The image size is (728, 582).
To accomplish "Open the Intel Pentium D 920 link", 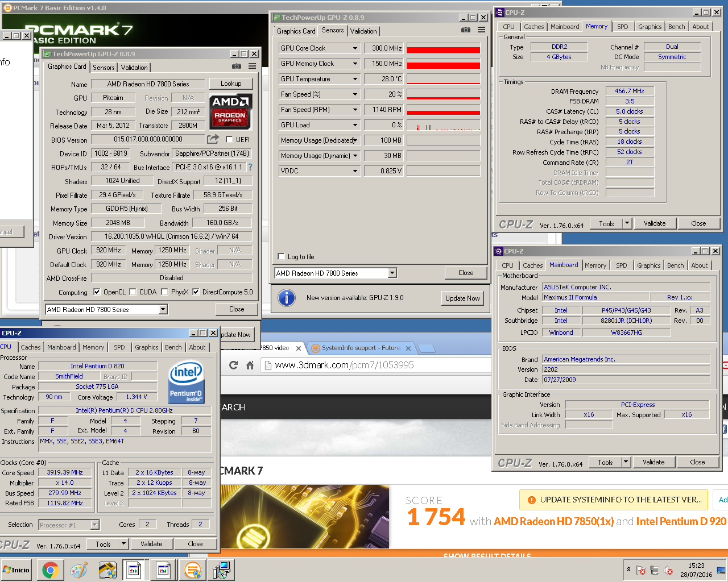I will (x=681, y=521).
